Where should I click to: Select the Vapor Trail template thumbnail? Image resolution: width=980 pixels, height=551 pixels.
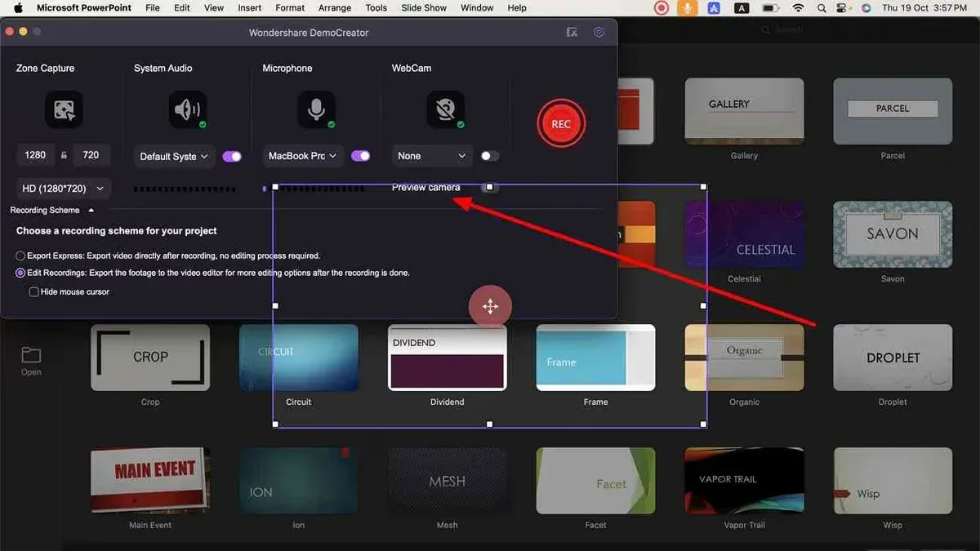[x=744, y=481]
